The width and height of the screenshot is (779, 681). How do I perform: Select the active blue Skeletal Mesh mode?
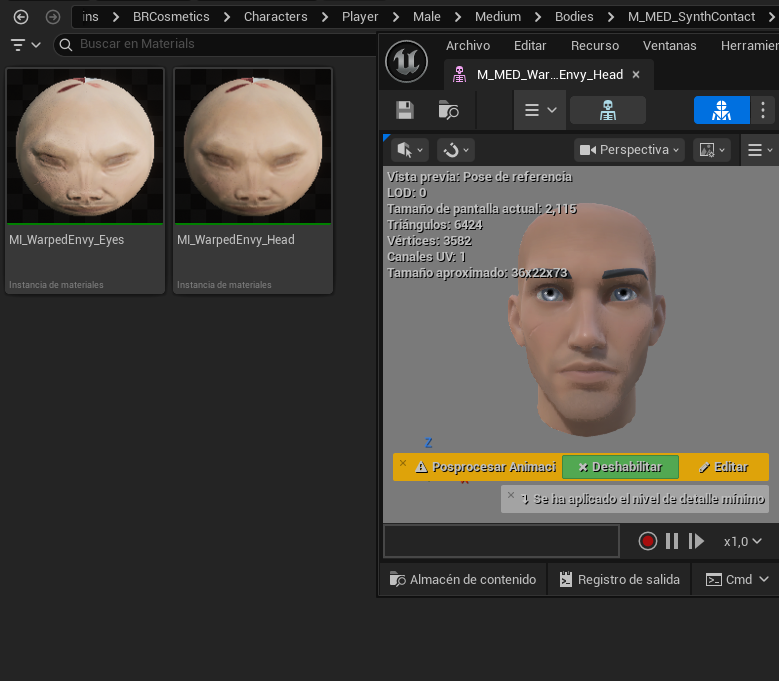(721, 110)
